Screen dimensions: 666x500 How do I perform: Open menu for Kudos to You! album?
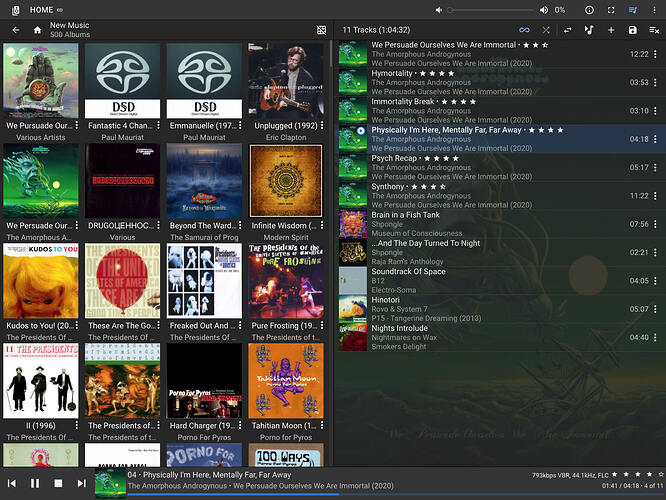(x=76, y=325)
